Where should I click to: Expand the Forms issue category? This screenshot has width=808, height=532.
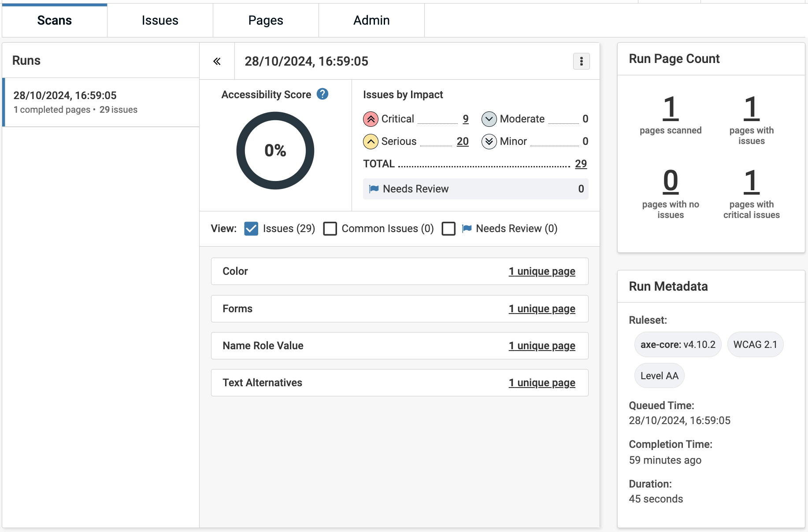(237, 309)
